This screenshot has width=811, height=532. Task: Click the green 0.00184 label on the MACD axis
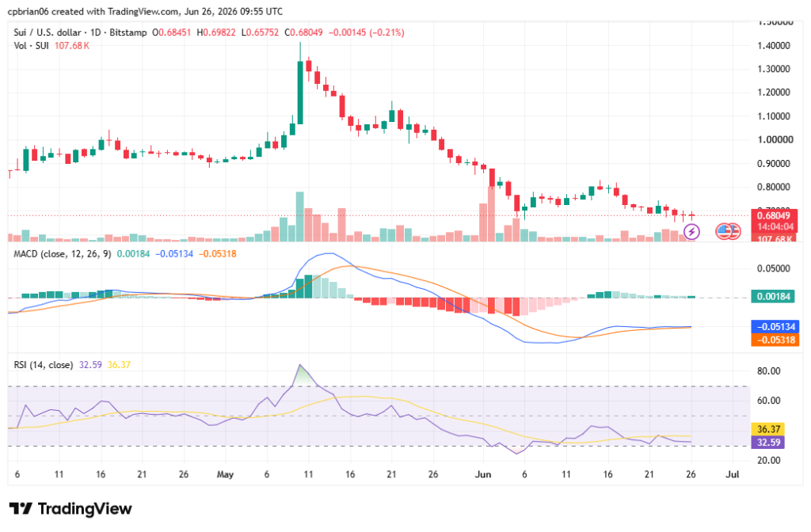tap(773, 297)
